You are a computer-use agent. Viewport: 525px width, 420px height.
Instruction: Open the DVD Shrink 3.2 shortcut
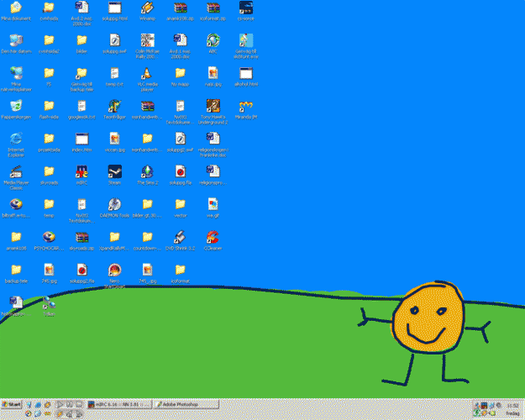pyautogui.click(x=180, y=237)
